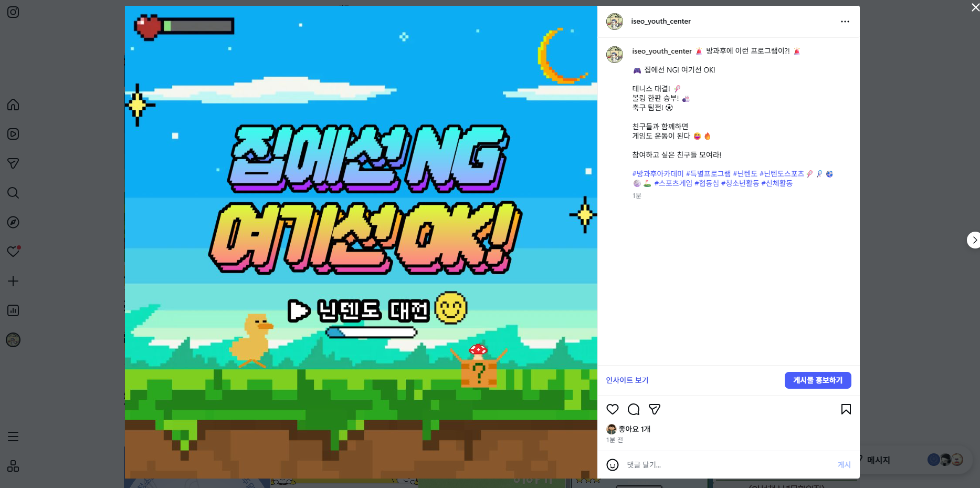
Task: Open the Instagram home feed
Action: 13,105
